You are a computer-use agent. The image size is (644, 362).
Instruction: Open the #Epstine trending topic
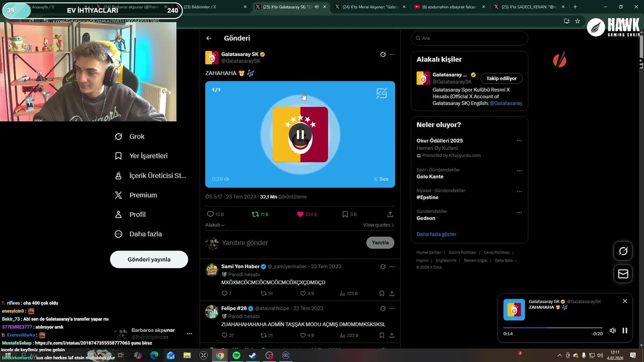pyautogui.click(x=428, y=198)
